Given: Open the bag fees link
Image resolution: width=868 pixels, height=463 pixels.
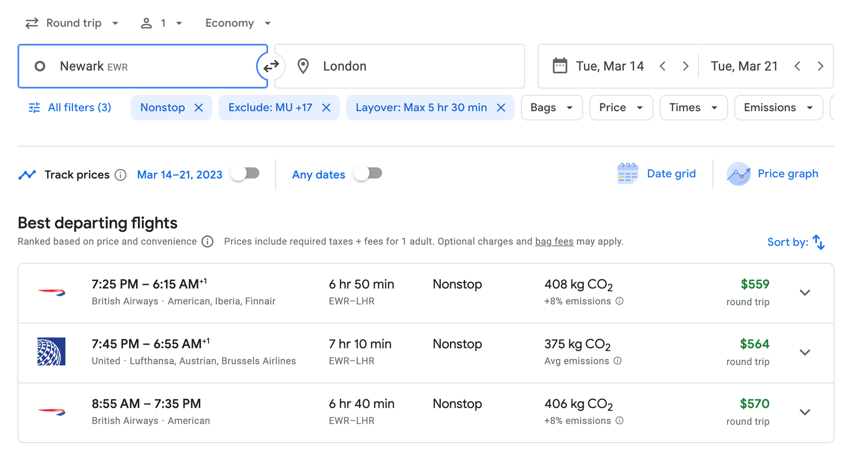Looking at the screenshot, I should pyautogui.click(x=554, y=241).
